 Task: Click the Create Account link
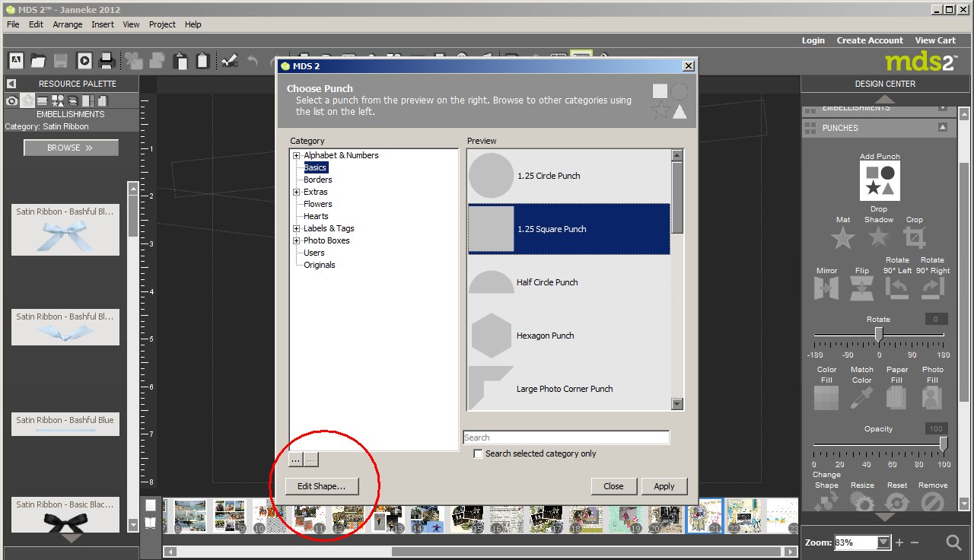coord(870,40)
